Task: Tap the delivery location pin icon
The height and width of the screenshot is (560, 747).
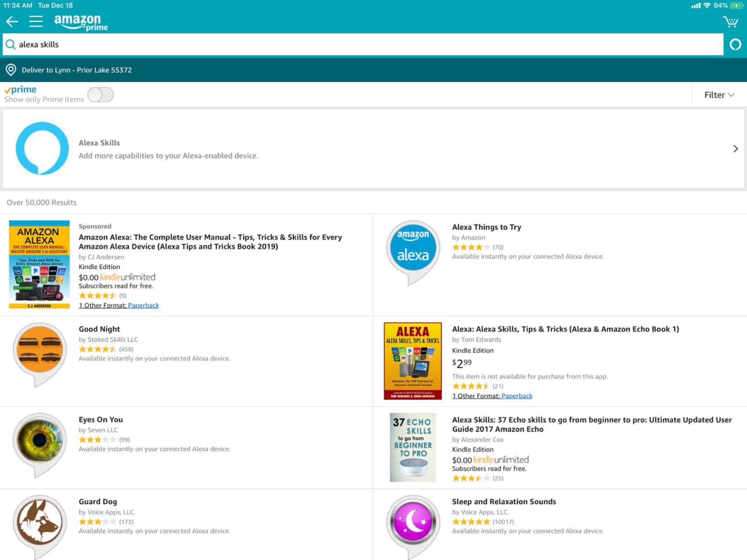Action: tap(11, 70)
